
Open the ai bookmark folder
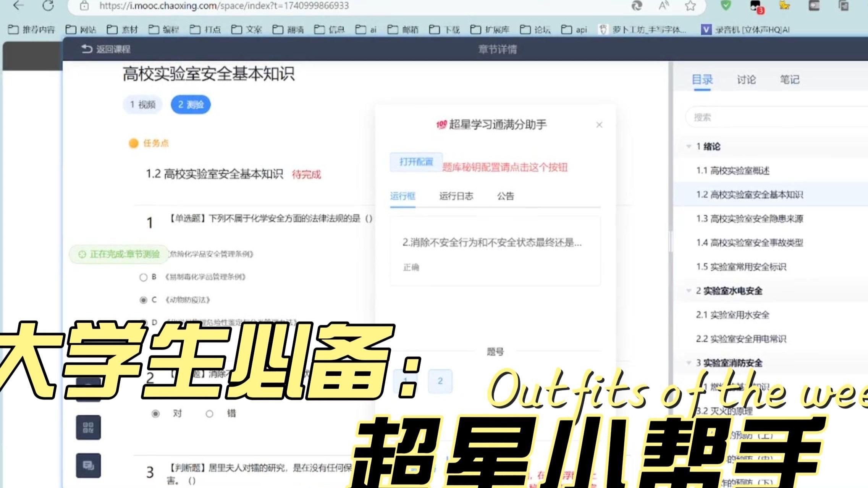[366, 29]
